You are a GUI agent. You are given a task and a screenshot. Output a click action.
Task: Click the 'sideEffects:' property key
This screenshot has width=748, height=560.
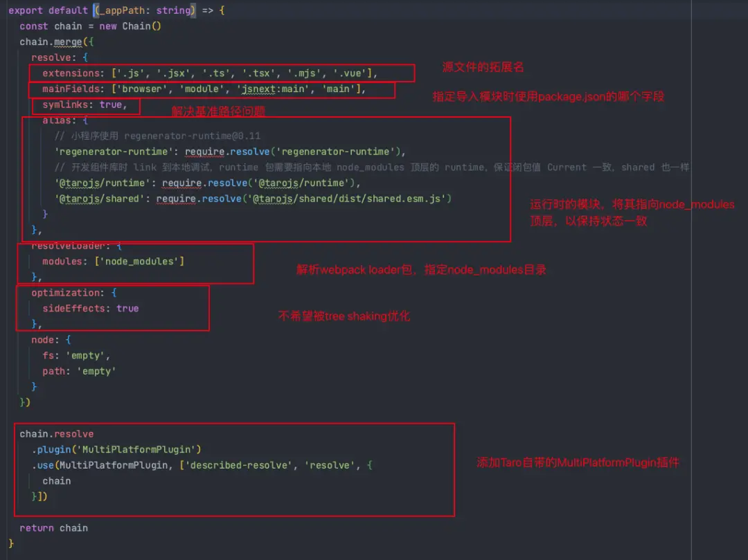76,309
